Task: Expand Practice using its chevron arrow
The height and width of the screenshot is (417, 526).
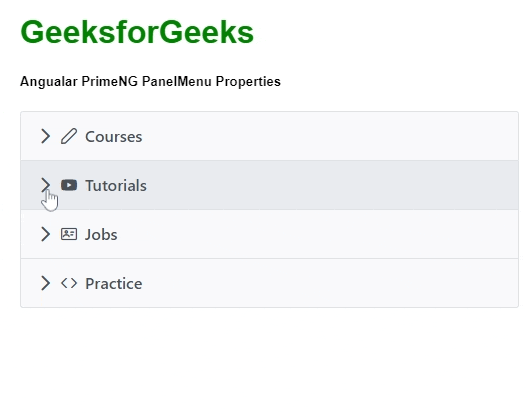Action: click(45, 283)
